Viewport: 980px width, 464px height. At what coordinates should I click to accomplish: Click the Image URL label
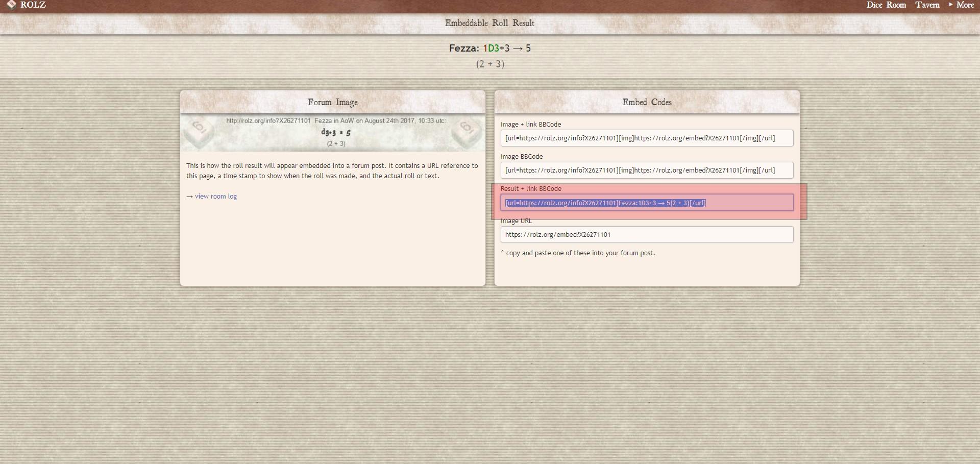516,221
